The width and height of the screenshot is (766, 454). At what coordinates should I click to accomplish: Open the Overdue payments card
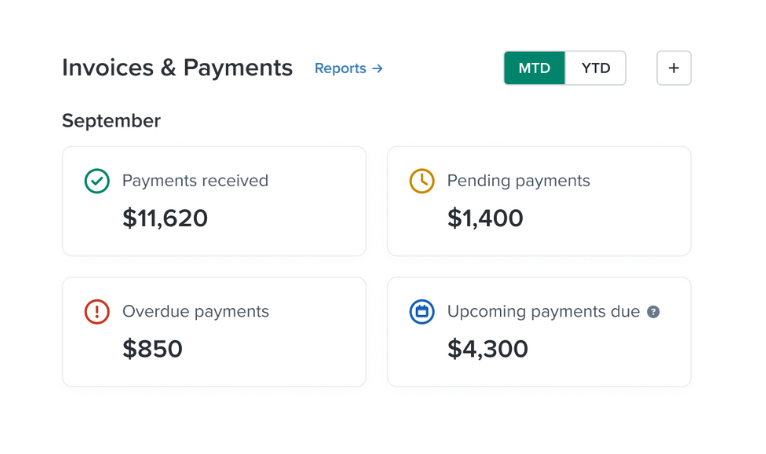[x=214, y=332]
